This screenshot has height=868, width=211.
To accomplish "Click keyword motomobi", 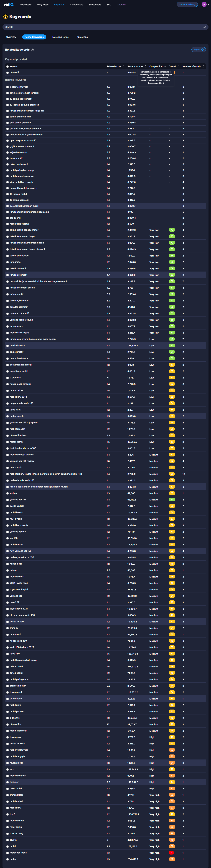I will click(x=15, y=635).
